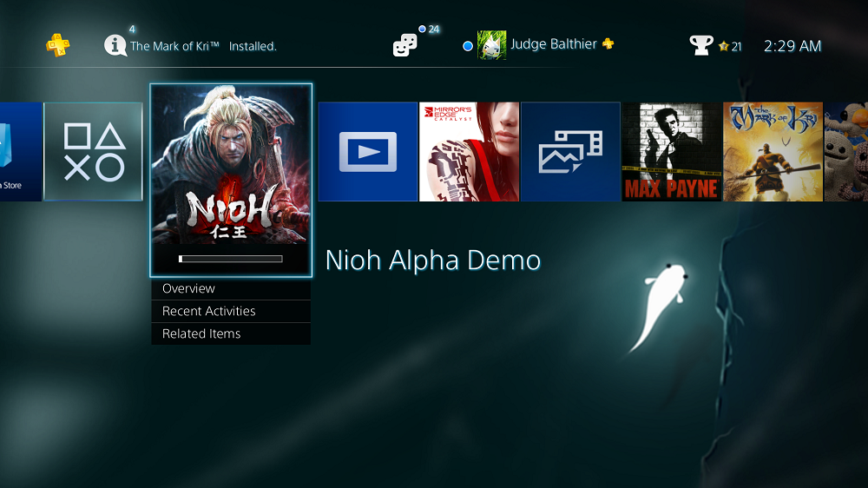Click the notification count 4 badge

(x=132, y=29)
